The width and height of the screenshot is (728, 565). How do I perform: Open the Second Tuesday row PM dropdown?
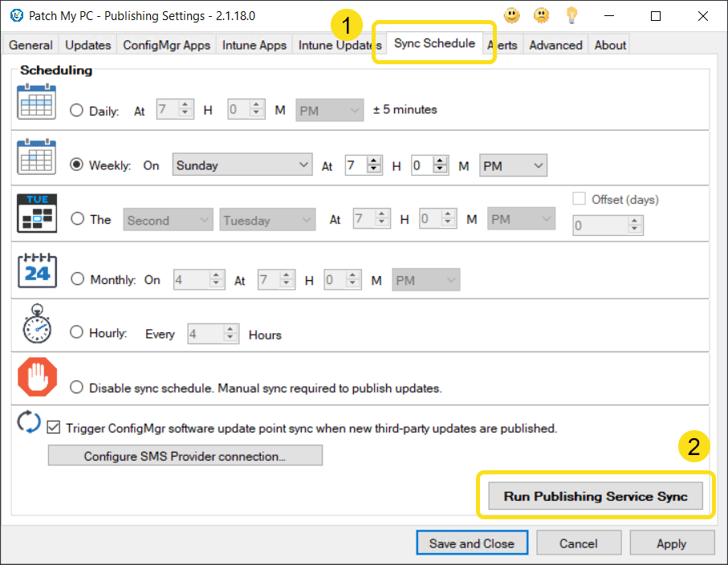(x=521, y=218)
